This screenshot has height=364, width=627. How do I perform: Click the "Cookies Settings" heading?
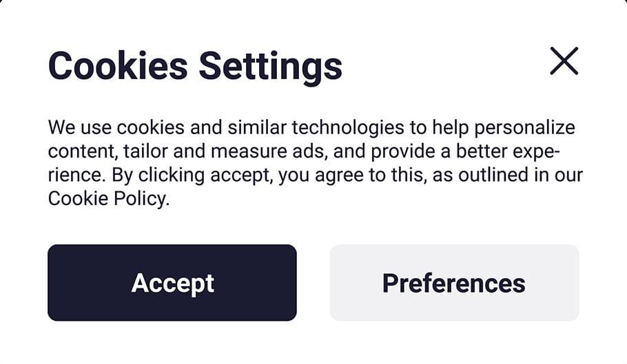coord(195,66)
